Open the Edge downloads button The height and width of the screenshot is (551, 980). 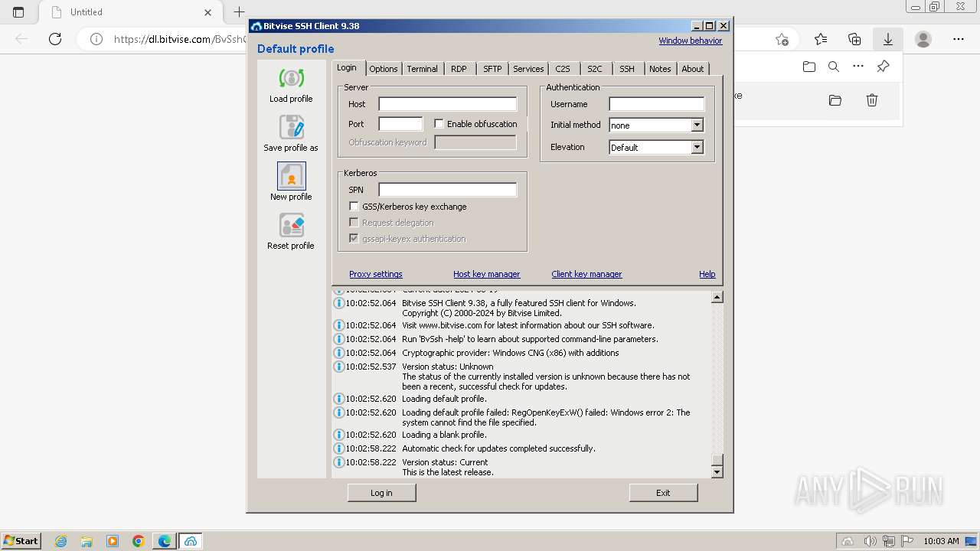tap(888, 39)
